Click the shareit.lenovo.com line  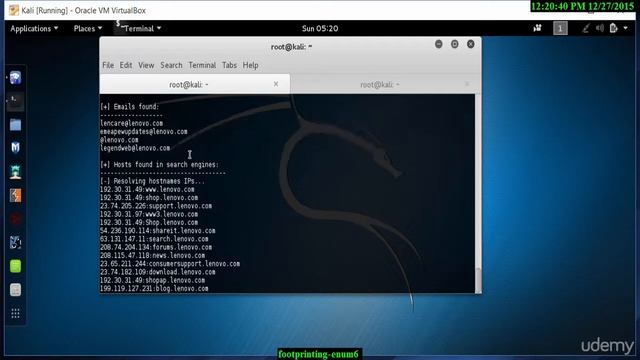[x=158, y=231]
